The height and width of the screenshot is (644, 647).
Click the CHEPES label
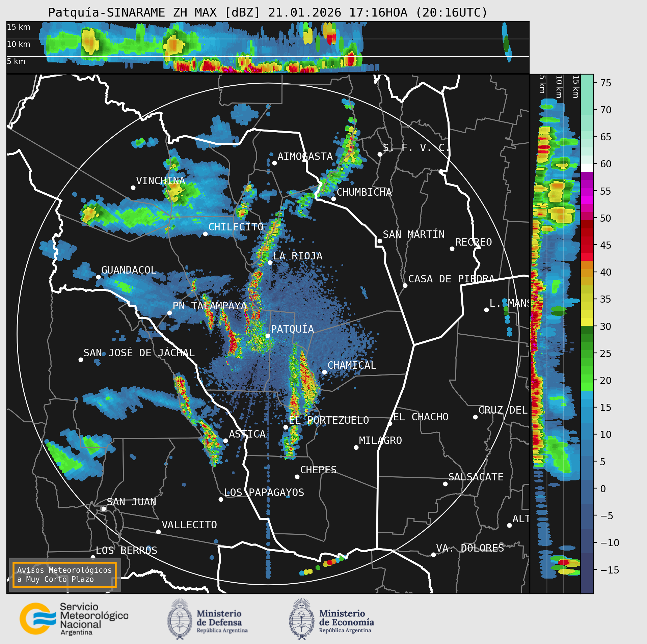[x=318, y=470]
